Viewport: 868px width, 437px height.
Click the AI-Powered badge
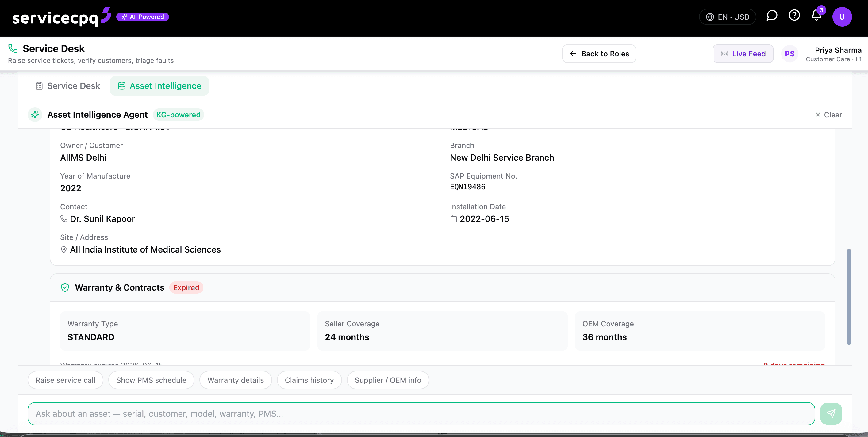coord(143,17)
